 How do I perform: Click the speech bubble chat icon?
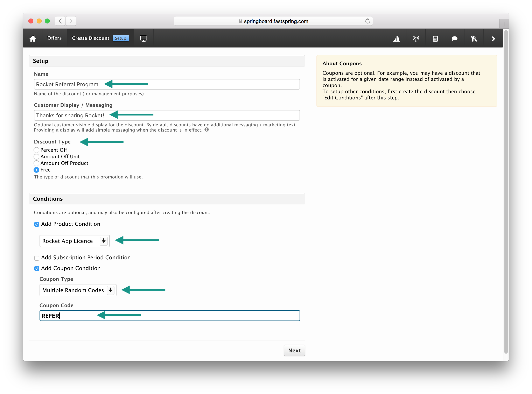(454, 38)
